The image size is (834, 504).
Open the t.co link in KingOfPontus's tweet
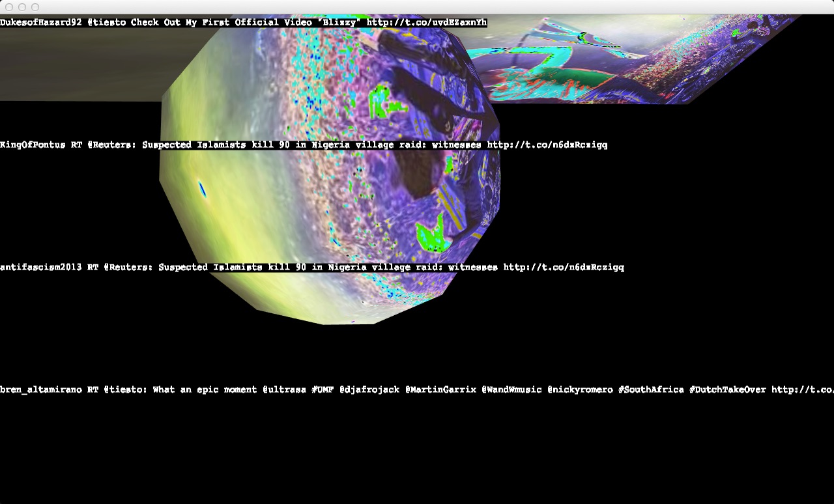click(x=547, y=145)
